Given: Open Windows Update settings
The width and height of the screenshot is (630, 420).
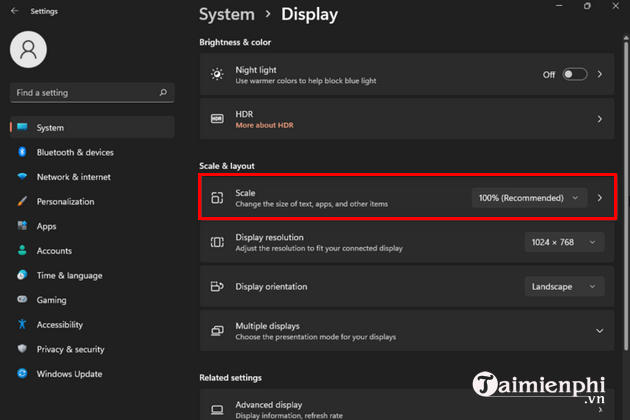Looking at the screenshot, I should [92, 374].
